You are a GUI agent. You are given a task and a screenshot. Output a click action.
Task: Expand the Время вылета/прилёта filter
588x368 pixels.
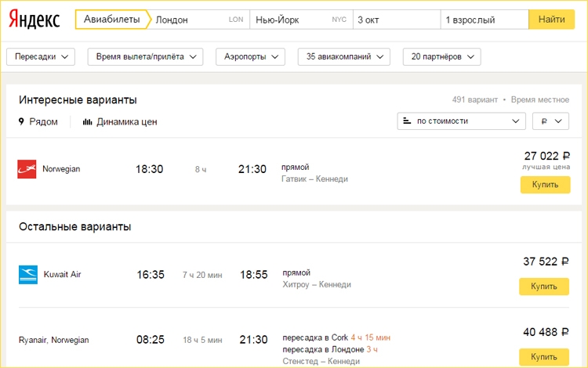point(146,57)
